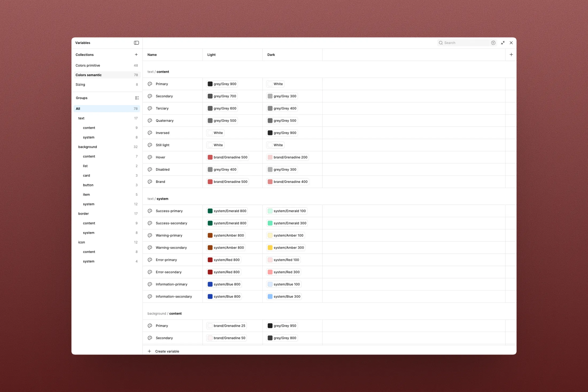Click grey/Grey 700 value for Secondary light

coord(222,96)
